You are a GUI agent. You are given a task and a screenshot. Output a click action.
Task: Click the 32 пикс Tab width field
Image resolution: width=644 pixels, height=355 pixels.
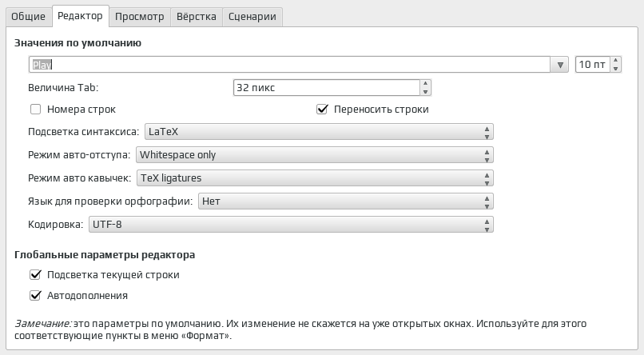(x=327, y=87)
